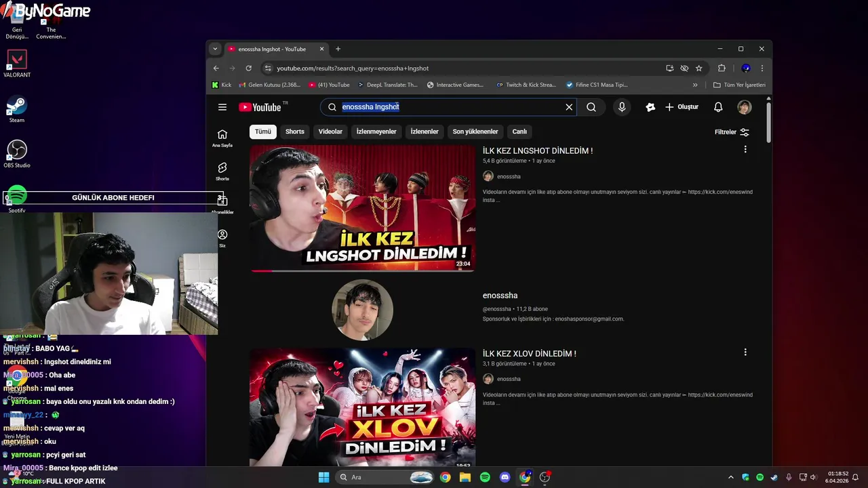Viewport: 868px width, 488px height.
Task: Open the Siz section in sidebar
Action: tap(222, 238)
